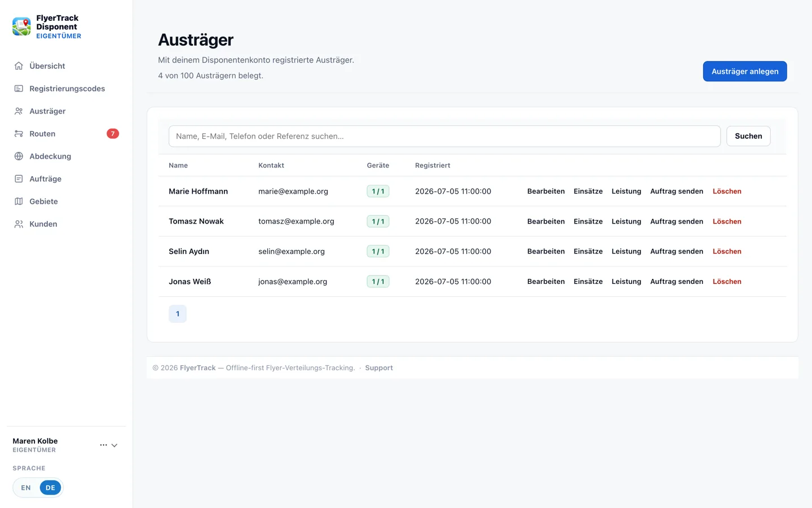Click the name Jonas Weiß
The image size is (812, 508).
(190, 281)
